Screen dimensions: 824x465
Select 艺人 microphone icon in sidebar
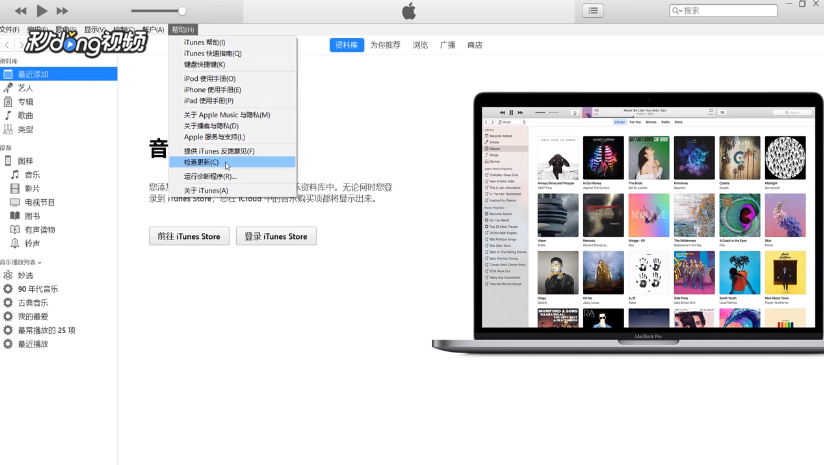(x=8, y=88)
